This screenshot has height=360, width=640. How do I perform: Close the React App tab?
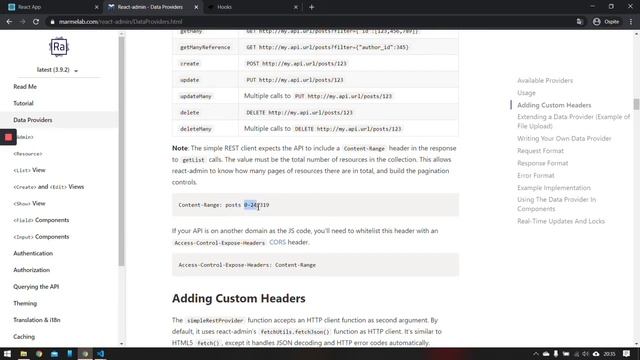pos(96,7)
